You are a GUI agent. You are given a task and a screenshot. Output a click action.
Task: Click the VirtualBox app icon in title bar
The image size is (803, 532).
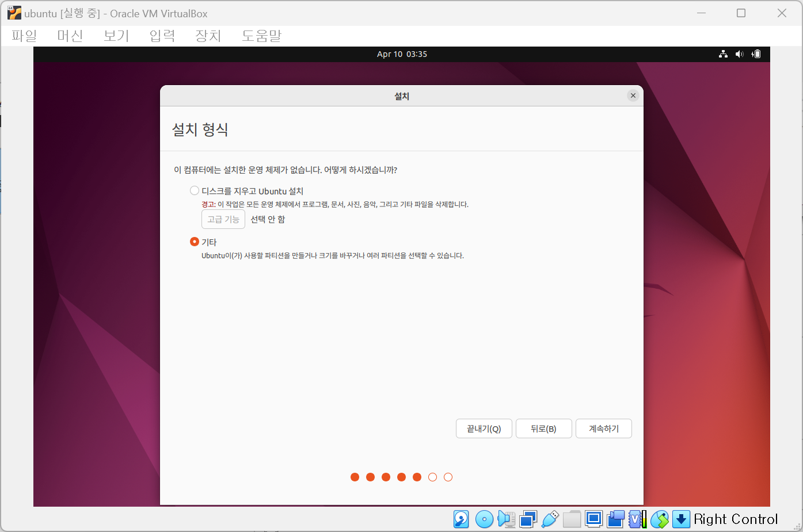coord(14,13)
